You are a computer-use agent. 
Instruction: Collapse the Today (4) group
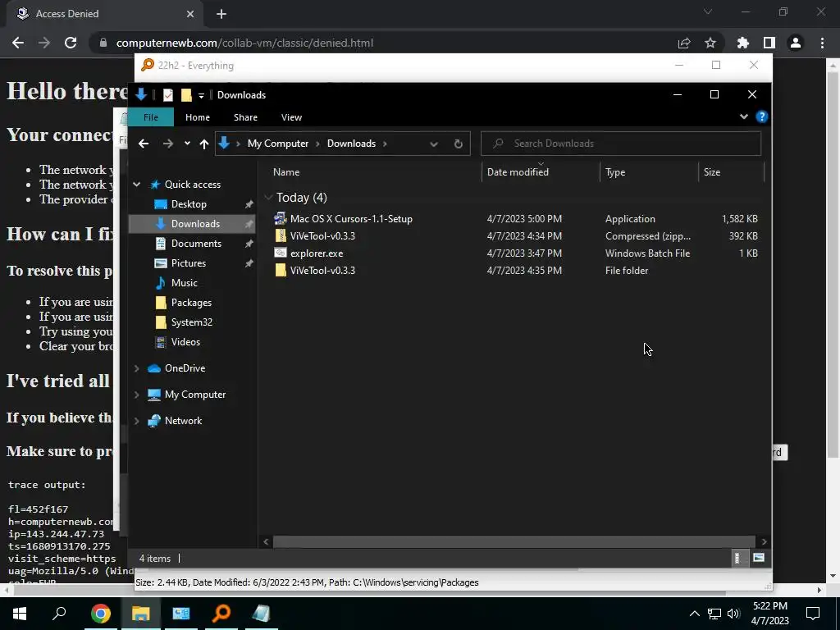click(x=268, y=198)
